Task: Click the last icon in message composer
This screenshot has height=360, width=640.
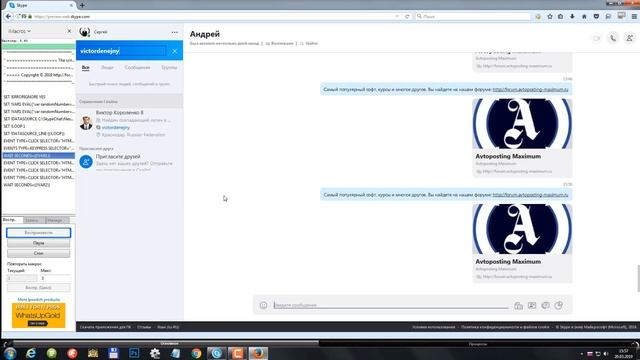Action: point(559,305)
